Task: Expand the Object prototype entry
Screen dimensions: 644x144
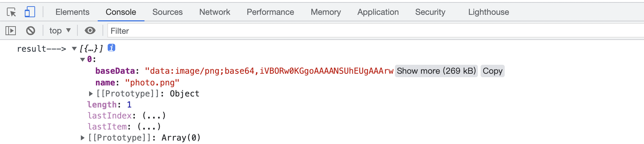Action: click(91, 93)
